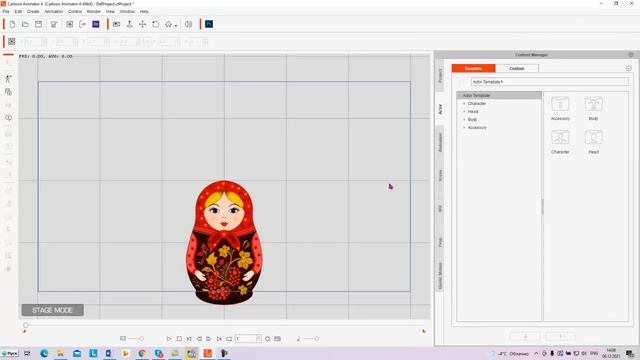Click the speech bubble icon in left toolbar

[x=8, y=118]
